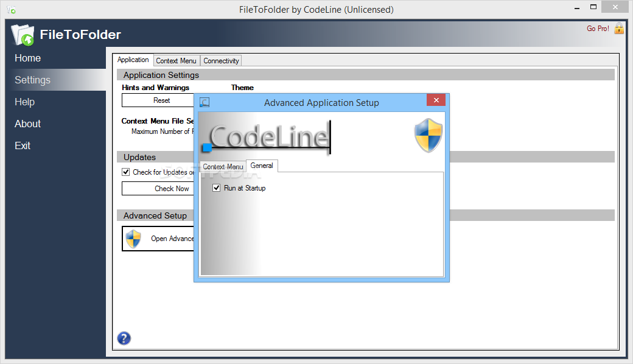Toggle the Run at Startup checkbox
The height and width of the screenshot is (364, 633).
click(x=217, y=188)
